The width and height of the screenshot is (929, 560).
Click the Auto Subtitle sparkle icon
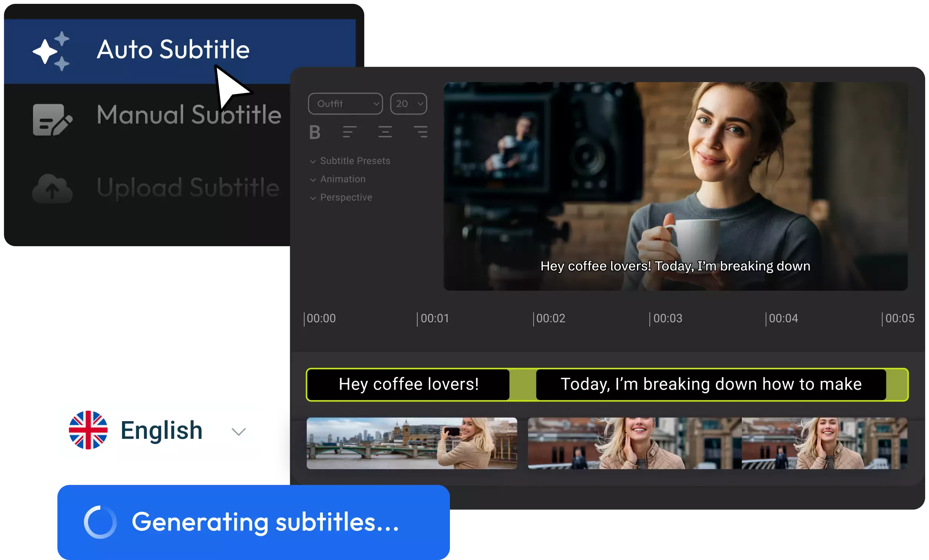pyautogui.click(x=51, y=51)
